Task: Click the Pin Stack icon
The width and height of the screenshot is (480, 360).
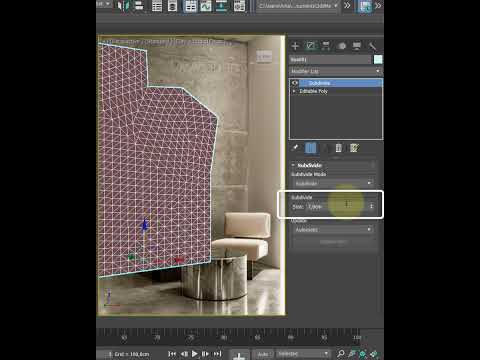Action: 295,148
